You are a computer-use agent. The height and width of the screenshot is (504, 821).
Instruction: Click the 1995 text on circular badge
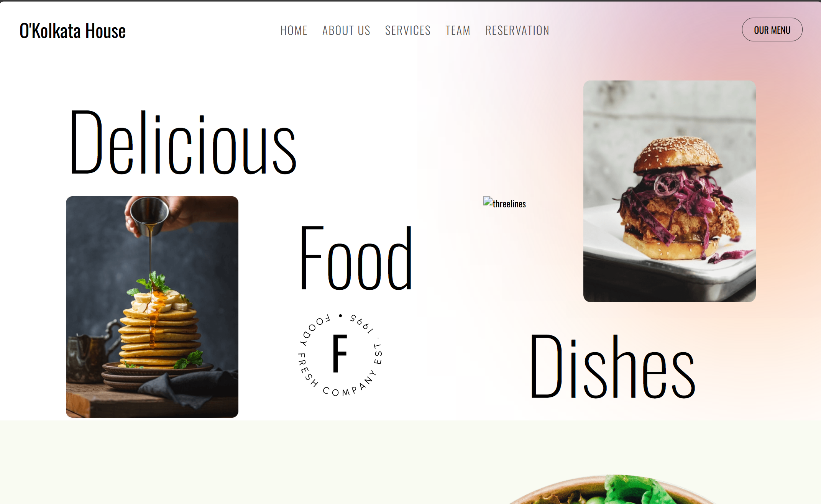361,323
